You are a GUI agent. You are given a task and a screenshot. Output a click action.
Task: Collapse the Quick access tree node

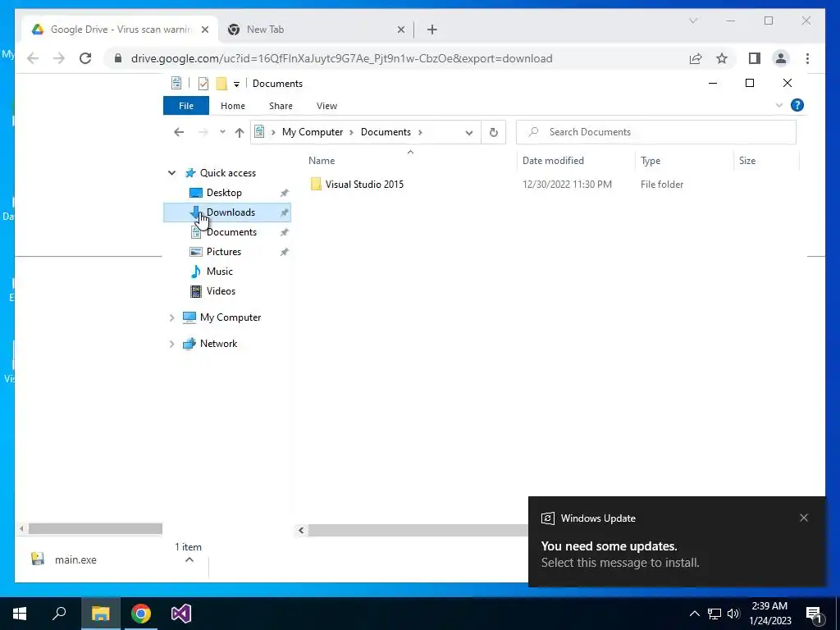click(x=171, y=173)
